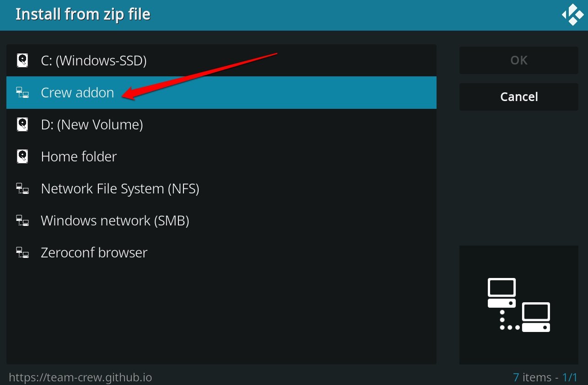Click the hard drive icon beside C: (Windows-SSD)

(x=22, y=60)
